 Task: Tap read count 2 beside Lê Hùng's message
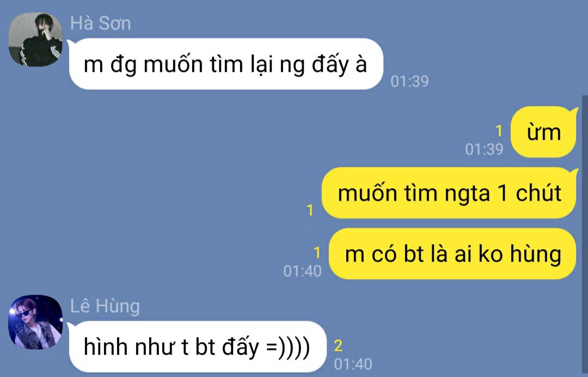click(x=338, y=346)
